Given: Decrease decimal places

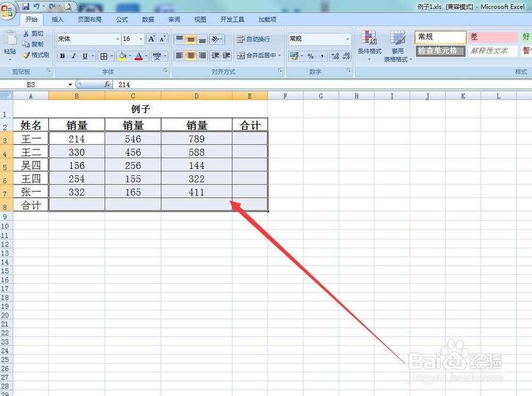Looking at the screenshot, I should coord(346,56).
